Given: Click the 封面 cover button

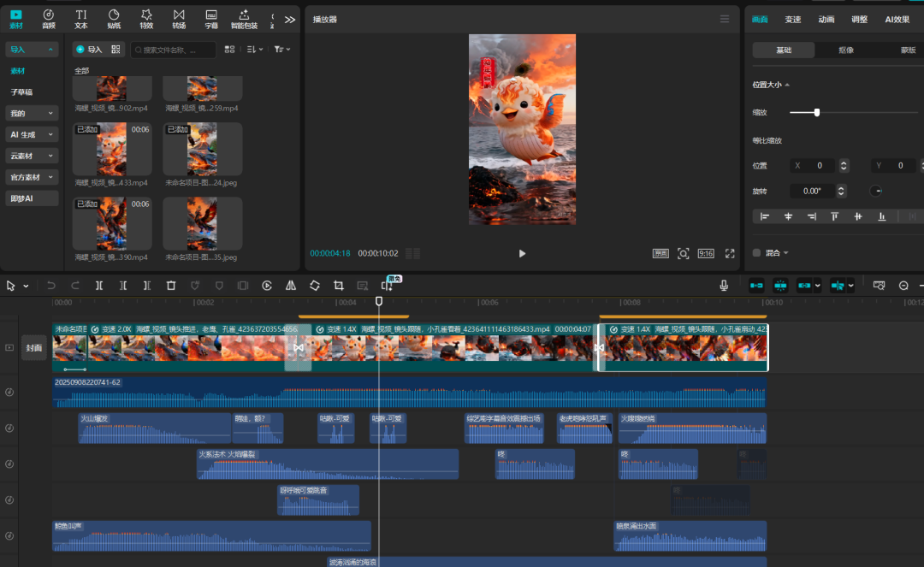Looking at the screenshot, I should pyautogui.click(x=34, y=348).
